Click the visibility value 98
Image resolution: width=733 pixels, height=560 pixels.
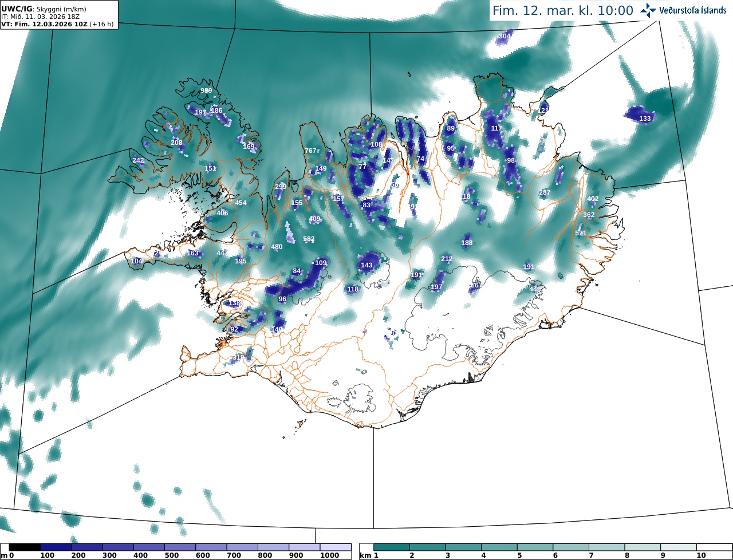(x=511, y=160)
